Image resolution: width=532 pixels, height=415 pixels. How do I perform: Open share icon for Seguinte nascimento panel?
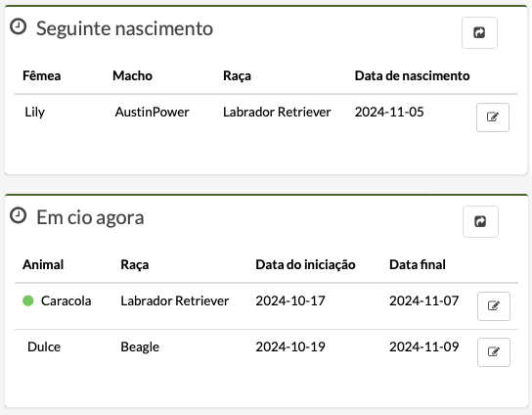(479, 32)
